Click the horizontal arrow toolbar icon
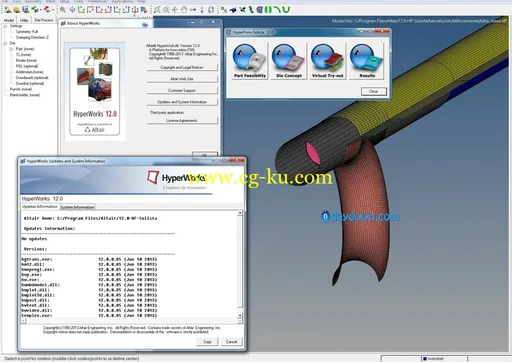This screenshot has width=512, height=362. tap(193, 10)
